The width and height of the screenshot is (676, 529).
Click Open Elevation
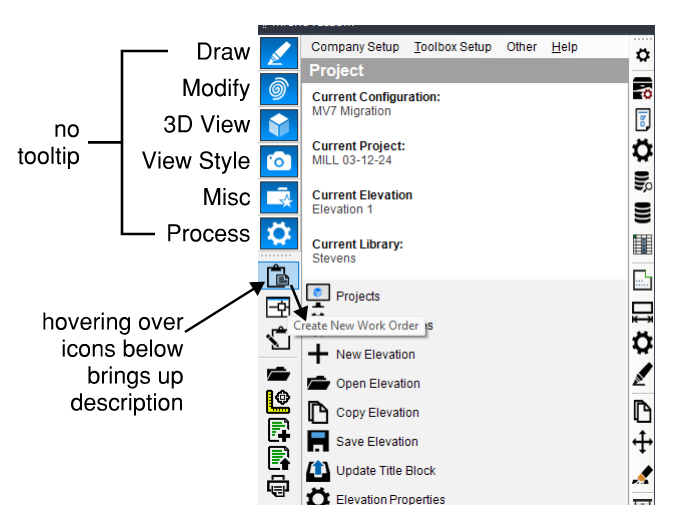click(x=363, y=383)
